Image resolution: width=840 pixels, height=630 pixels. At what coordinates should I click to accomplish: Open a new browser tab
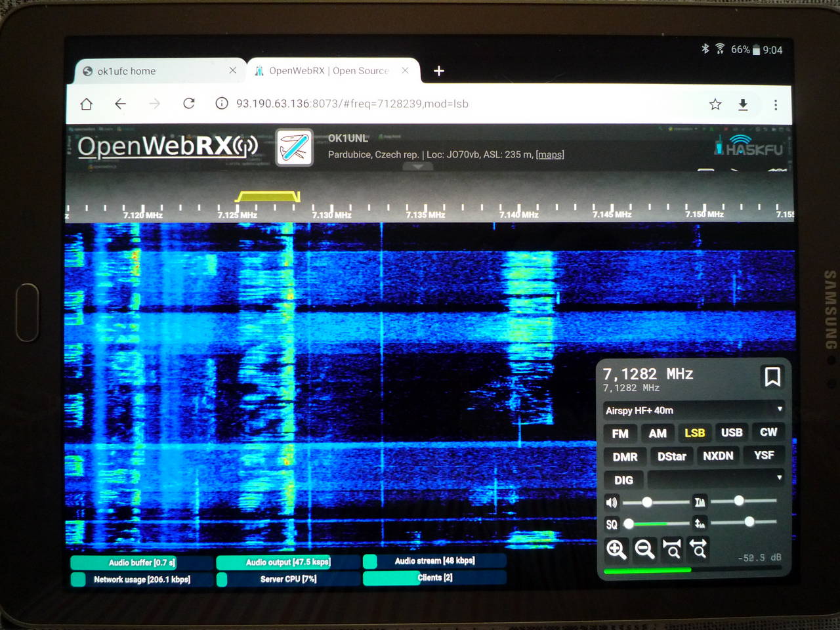pos(439,71)
